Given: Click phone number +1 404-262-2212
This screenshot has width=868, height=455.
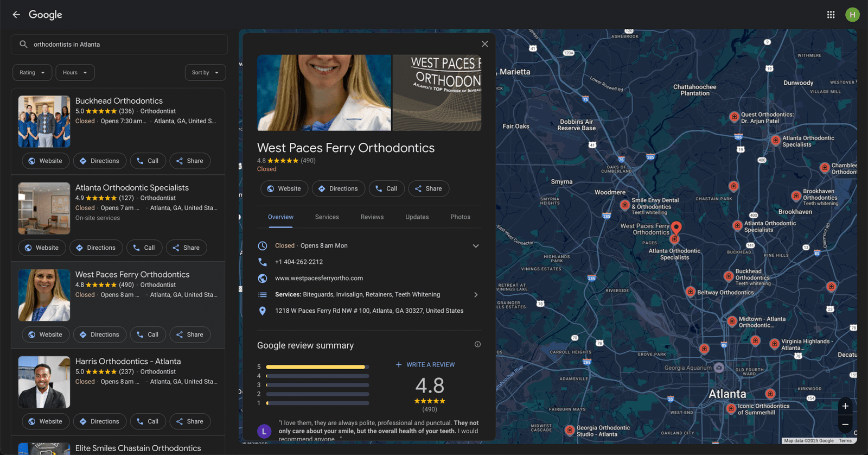Looking at the screenshot, I should coord(299,262).
